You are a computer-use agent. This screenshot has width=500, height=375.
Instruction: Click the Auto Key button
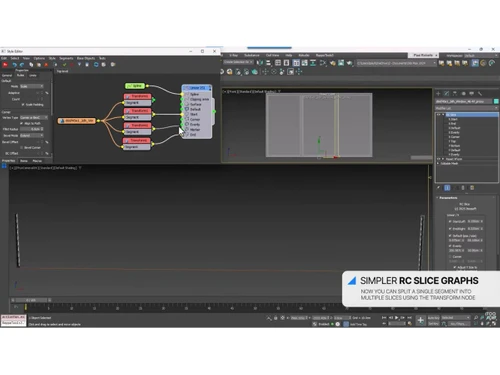[x=433, y=318]
